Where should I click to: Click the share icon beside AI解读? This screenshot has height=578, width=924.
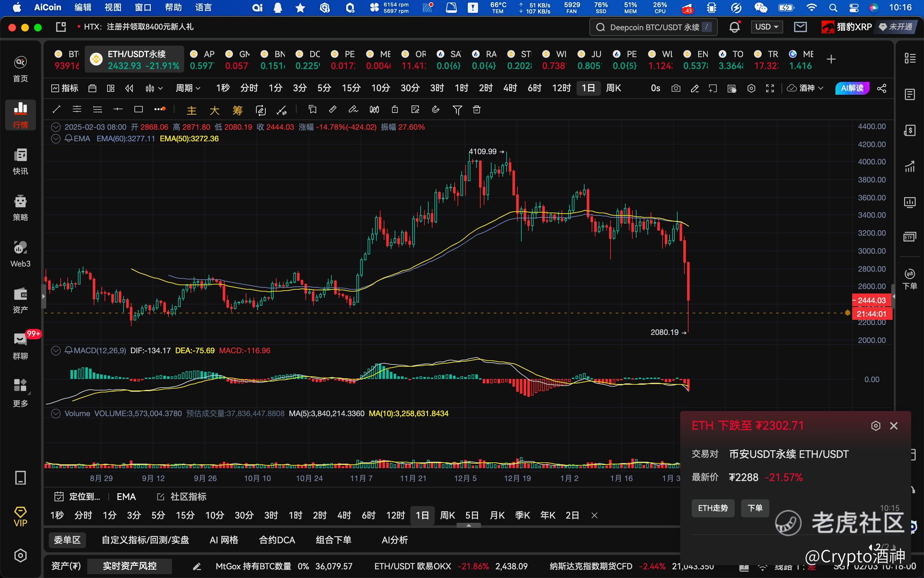click(881, 88)
